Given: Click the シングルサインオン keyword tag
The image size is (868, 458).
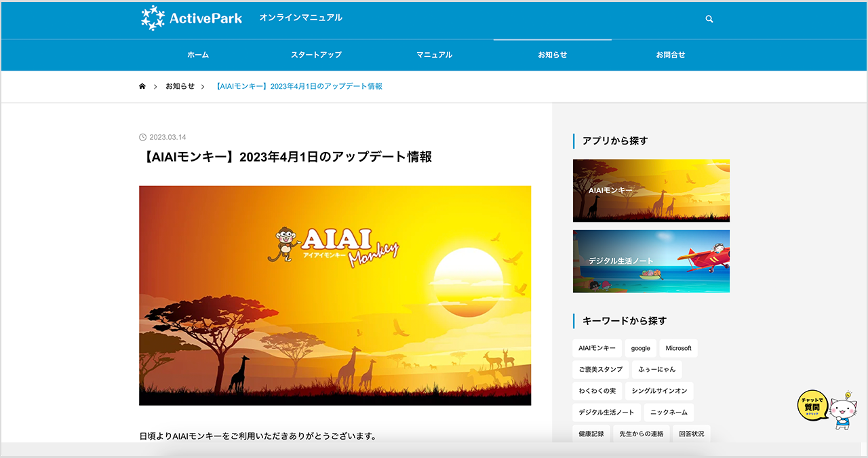Looking at the screenshot, I should (659, 392).
